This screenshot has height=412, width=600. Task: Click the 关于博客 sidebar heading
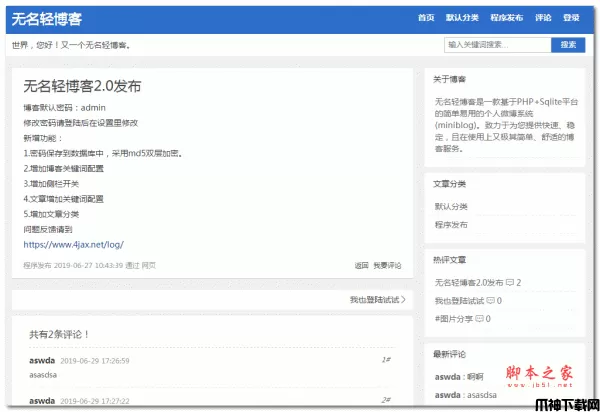449,80
